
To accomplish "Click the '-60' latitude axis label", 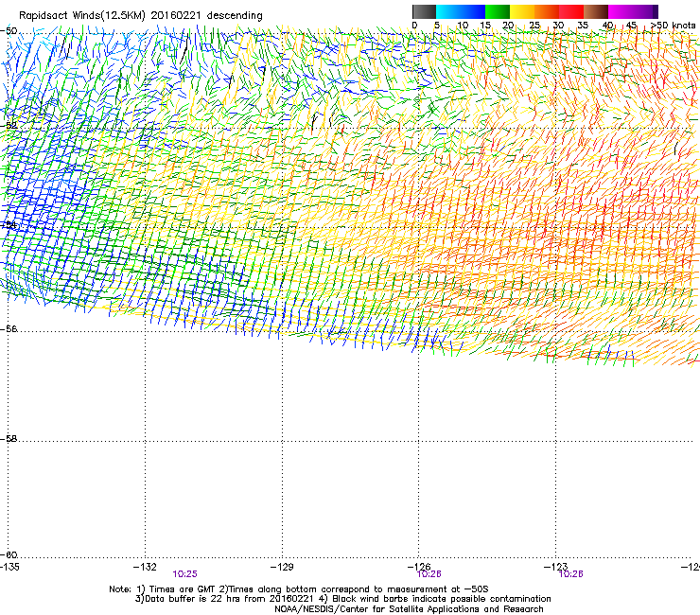I will 9,555.
